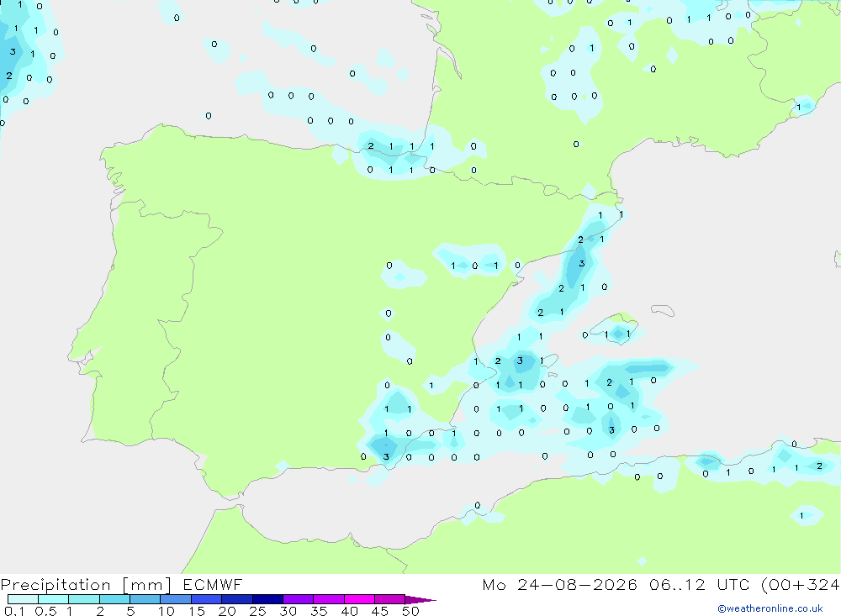The width and height of the screenshot is (841, 616).
Task: Click the '25' legend scale value
Action: tap(257, 611)
